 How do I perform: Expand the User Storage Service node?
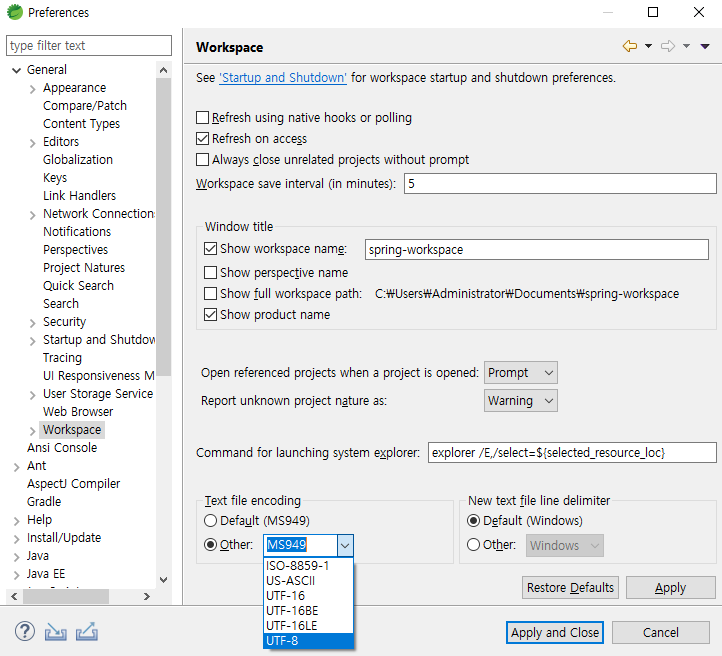coord(32,395)
